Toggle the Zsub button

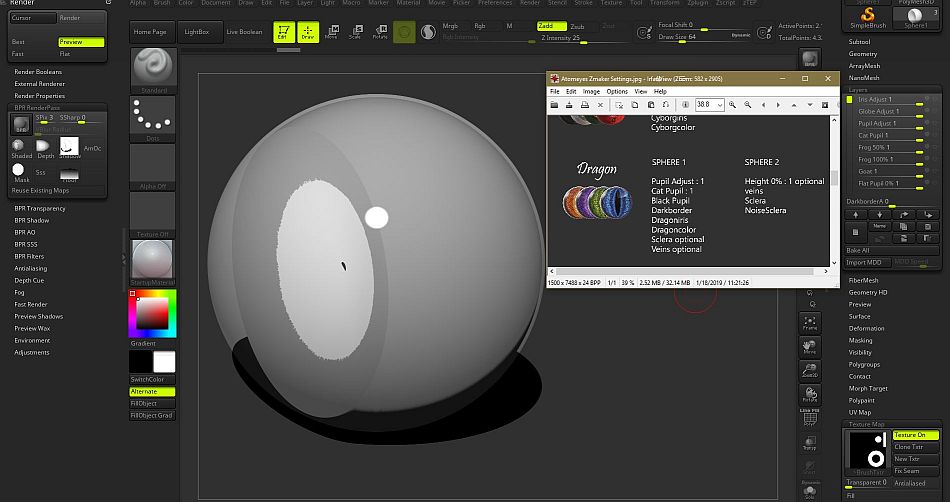point(579,26)
